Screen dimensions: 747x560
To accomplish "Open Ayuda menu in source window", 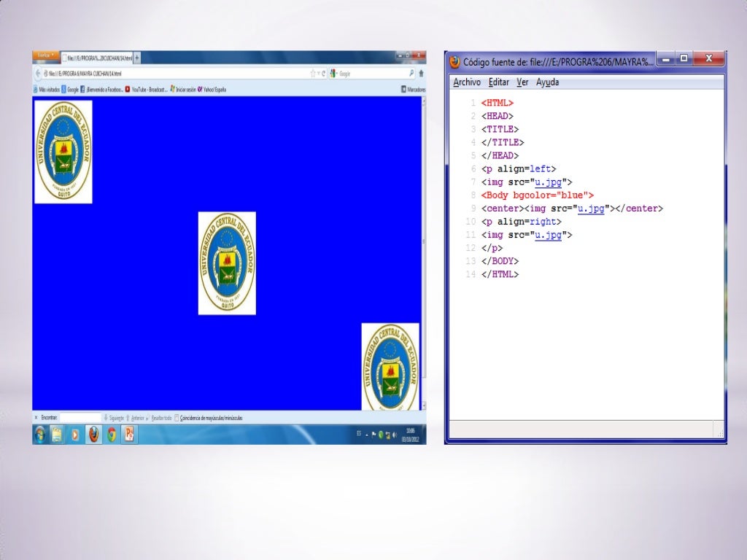I will tap(547, 82).
